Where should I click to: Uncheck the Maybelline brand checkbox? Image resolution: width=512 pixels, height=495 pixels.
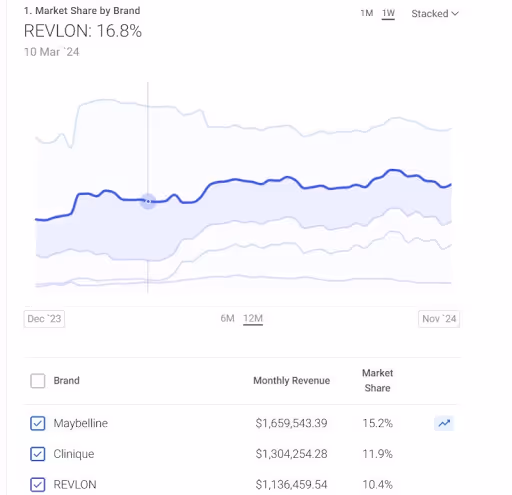coord(38,423)
